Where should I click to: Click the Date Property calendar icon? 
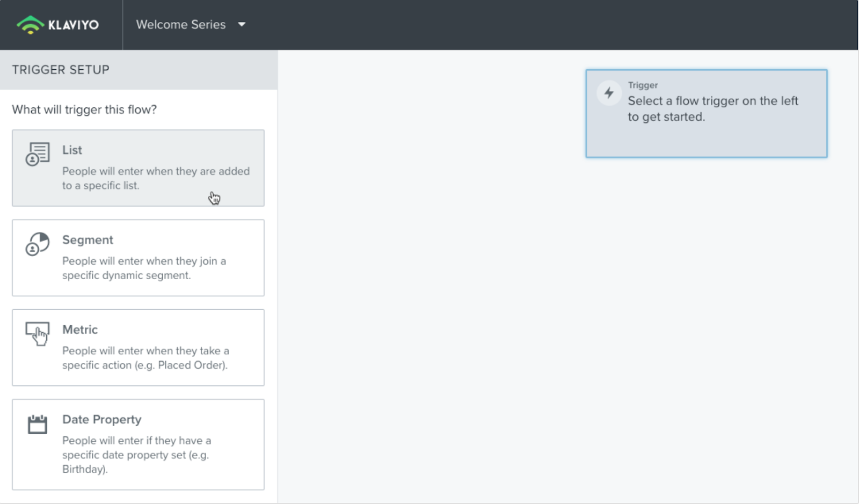pyautogui.click(x=38, y=424)
